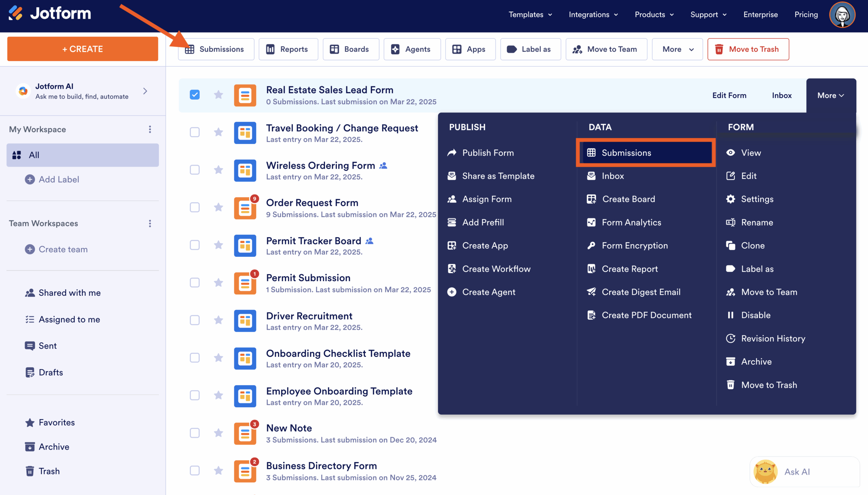This screenshot has width=868, height=495.
Task: Open My Workspace three-dot options
Action: [150, 129]
